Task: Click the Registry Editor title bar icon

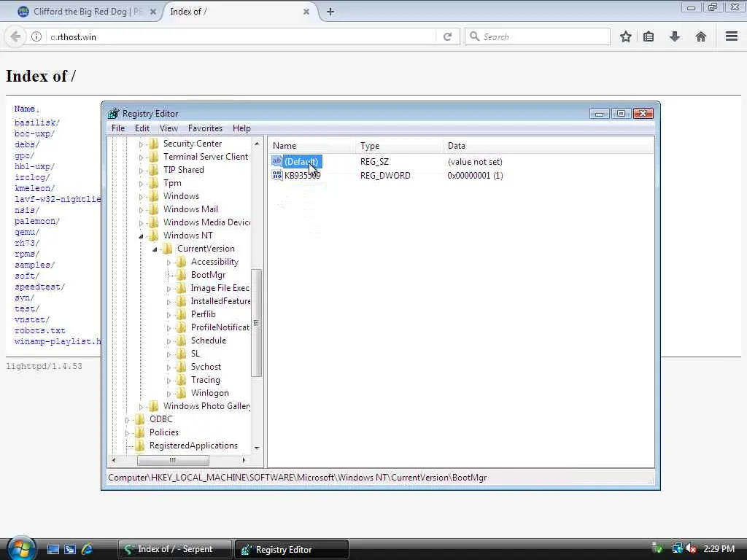Action: (113, 113)
